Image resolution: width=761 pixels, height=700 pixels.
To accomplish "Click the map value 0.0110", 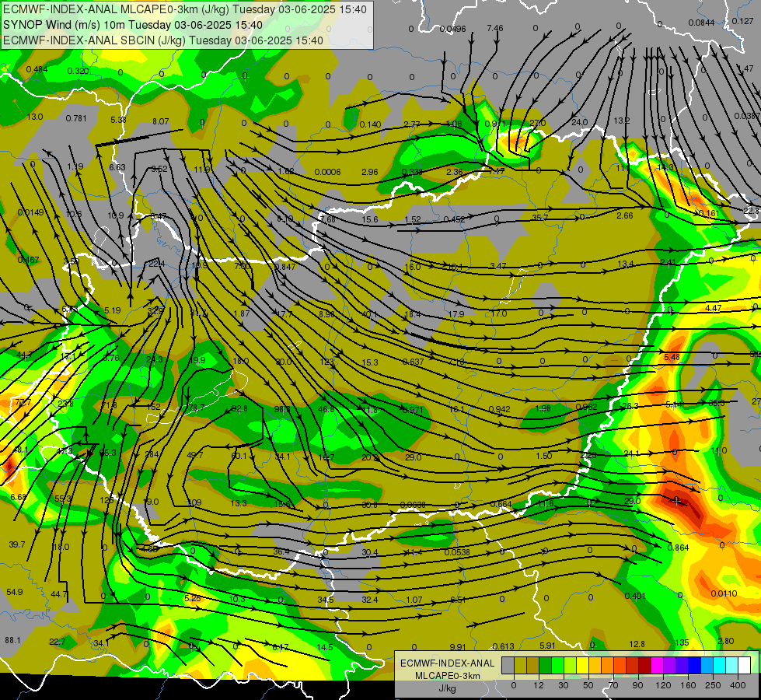I will click(x=724, y=593).
